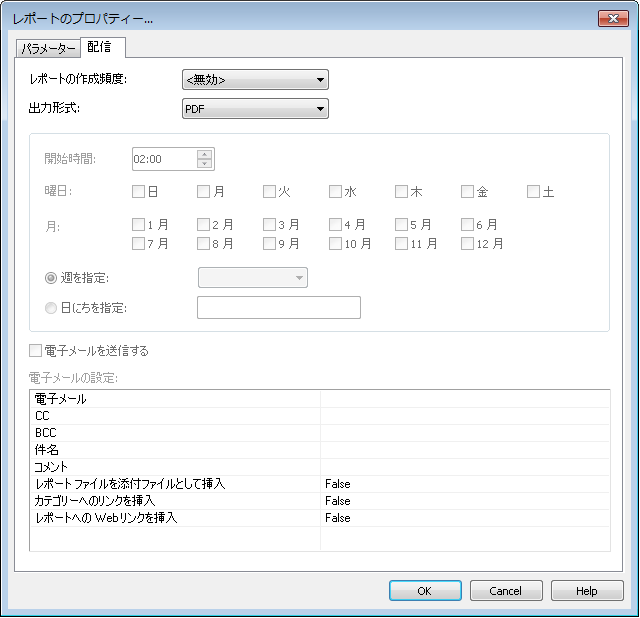Click the BCC value cell
The image size is (640, 618).
(x=465, y=433)
